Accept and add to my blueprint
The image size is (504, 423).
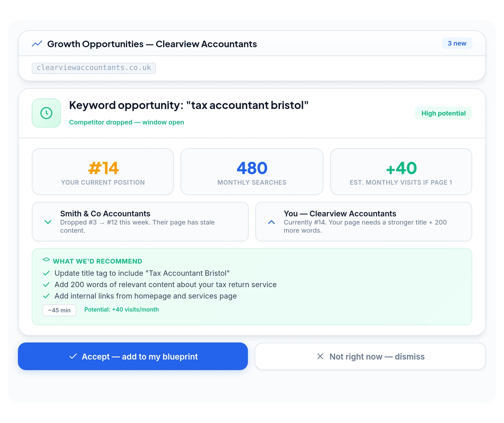(x=133, y=356)
